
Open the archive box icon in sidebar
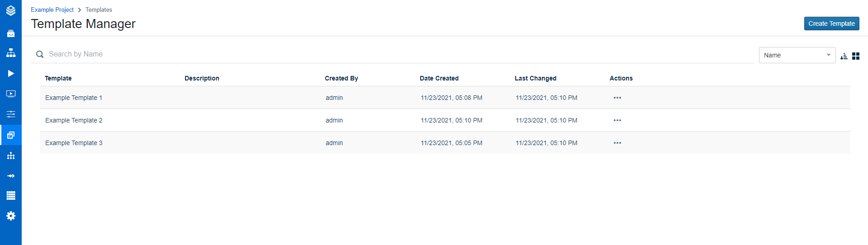coord(11,33)
